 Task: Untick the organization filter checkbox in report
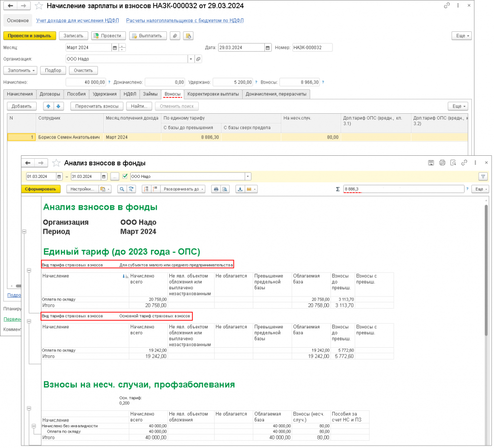[125, 176]
